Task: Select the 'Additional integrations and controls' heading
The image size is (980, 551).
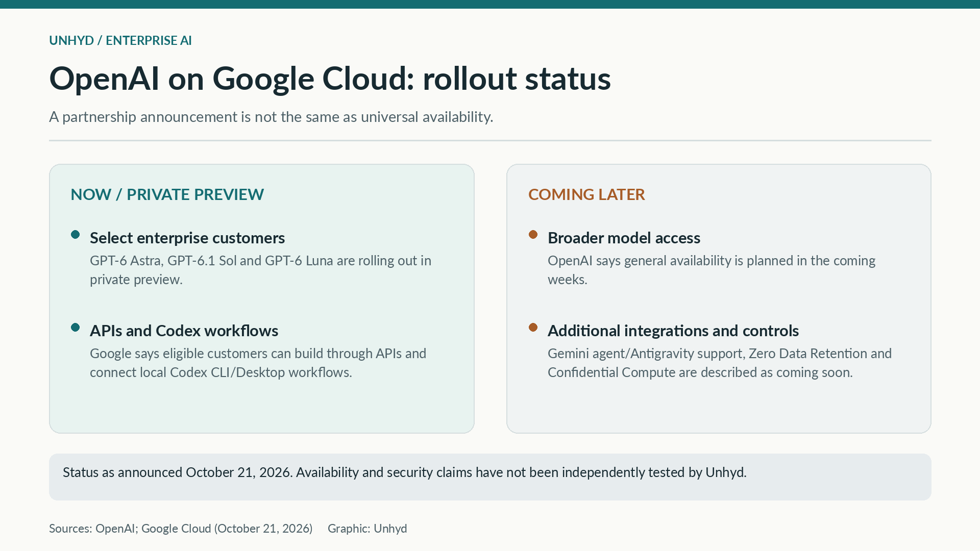Action: [x=673, y=331]
